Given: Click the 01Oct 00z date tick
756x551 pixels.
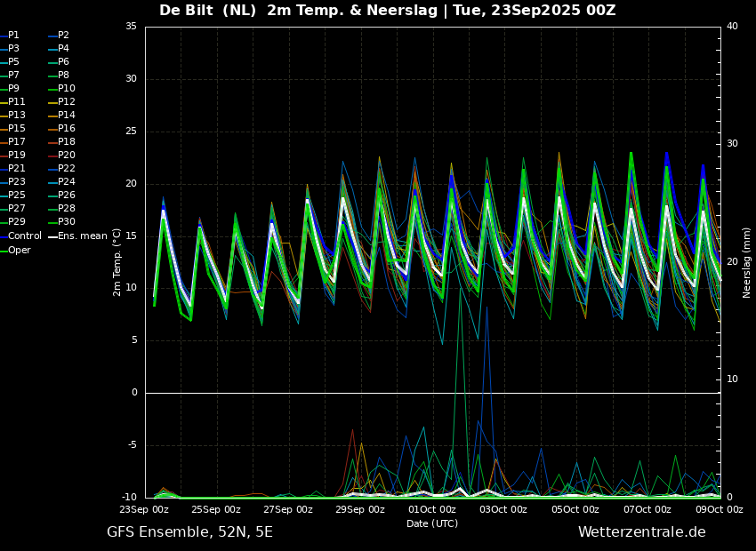Looking at the screenshot, I should [x=431, y=509].
